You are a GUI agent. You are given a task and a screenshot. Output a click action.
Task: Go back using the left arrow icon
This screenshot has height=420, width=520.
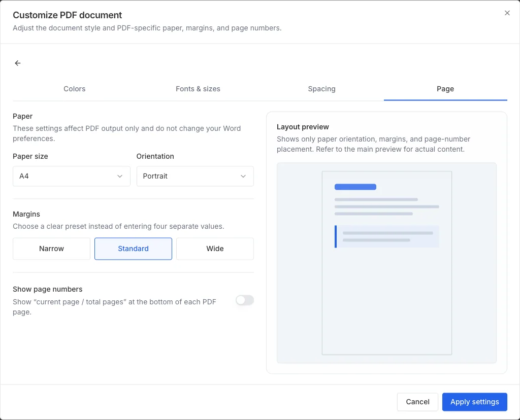point(18,63)
